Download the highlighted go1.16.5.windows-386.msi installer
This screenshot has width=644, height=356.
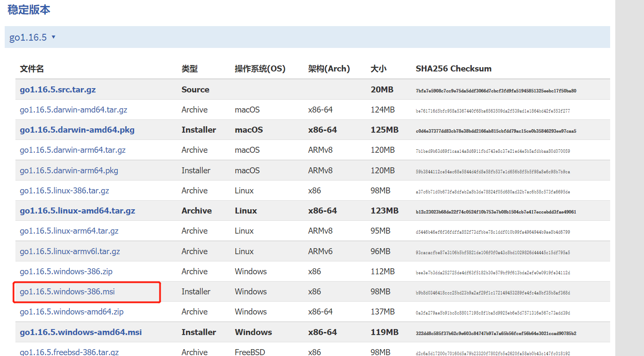click(x=67, y=291)
